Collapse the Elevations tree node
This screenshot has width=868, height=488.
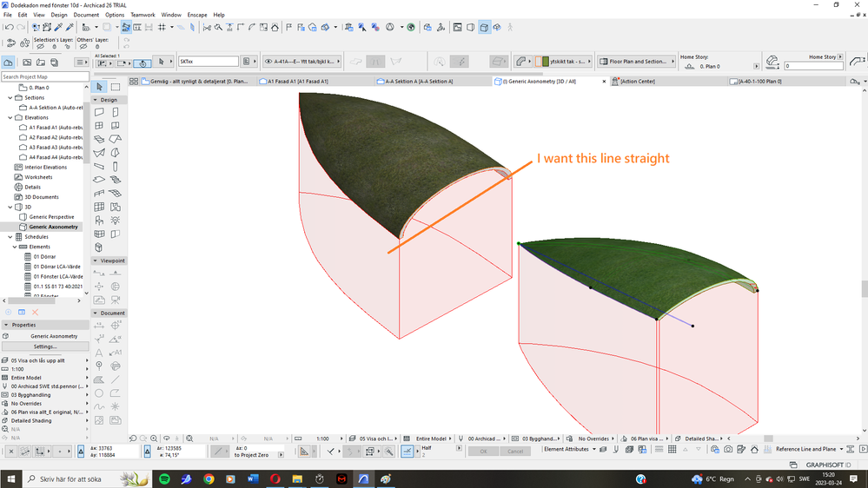10,117
